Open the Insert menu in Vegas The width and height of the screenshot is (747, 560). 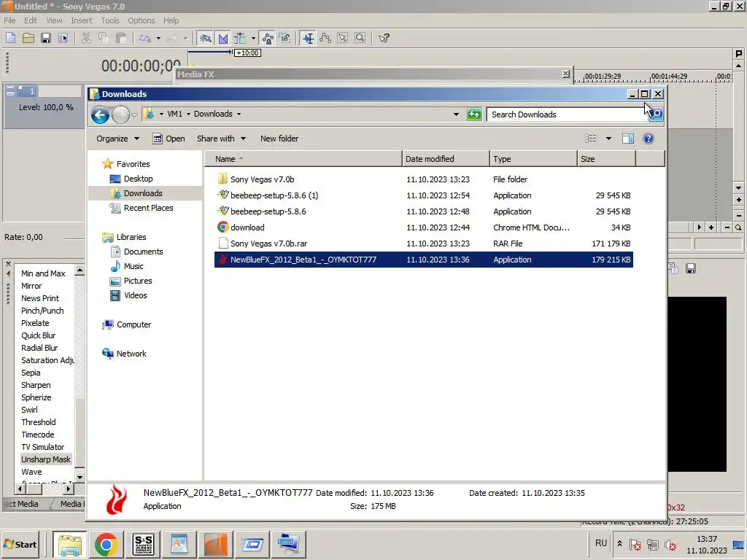tap(82, 20)
